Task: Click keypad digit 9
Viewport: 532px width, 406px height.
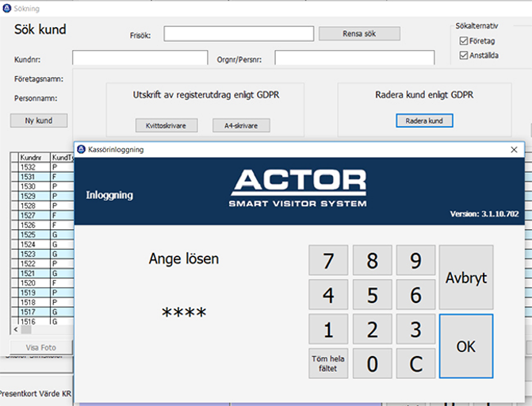Action: click(x=415, y=260)
